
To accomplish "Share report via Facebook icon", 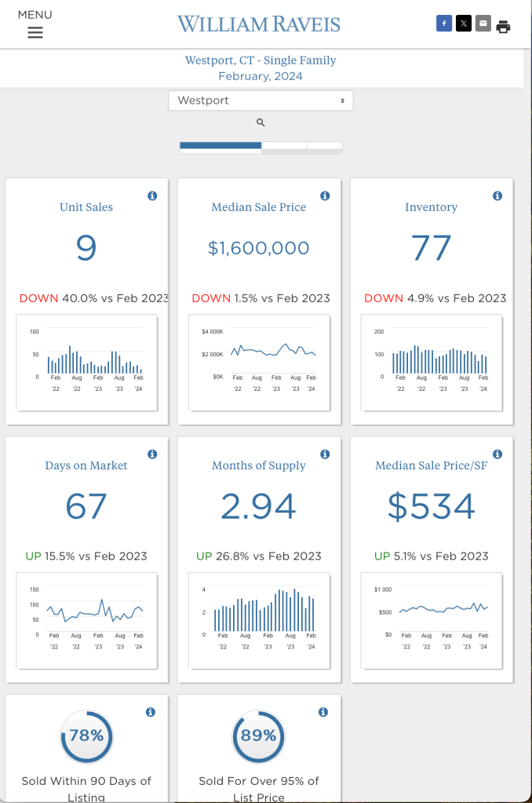I will click(444, 24).
